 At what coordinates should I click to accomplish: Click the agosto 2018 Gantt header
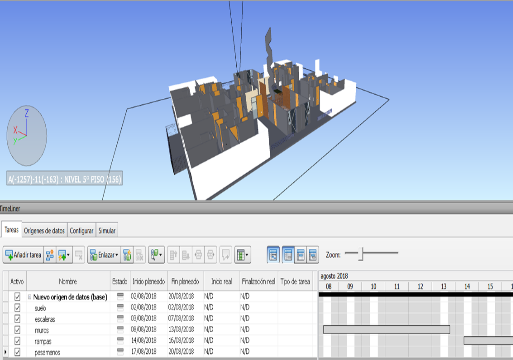coord(334,276)
